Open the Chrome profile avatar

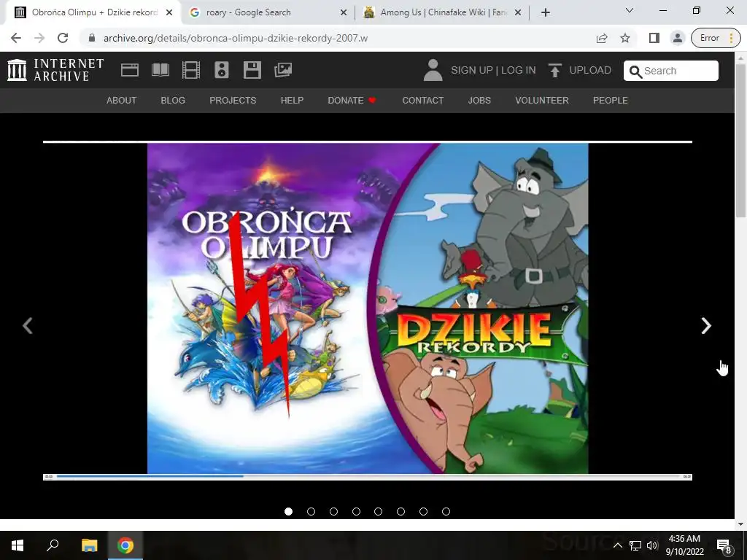tap(677, 38)
